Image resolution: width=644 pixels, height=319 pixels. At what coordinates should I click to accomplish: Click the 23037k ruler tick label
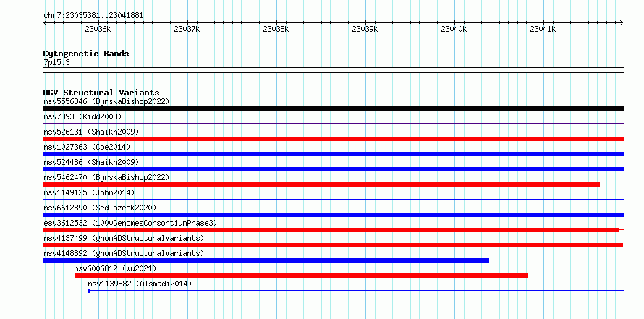[x=187, y=29]
